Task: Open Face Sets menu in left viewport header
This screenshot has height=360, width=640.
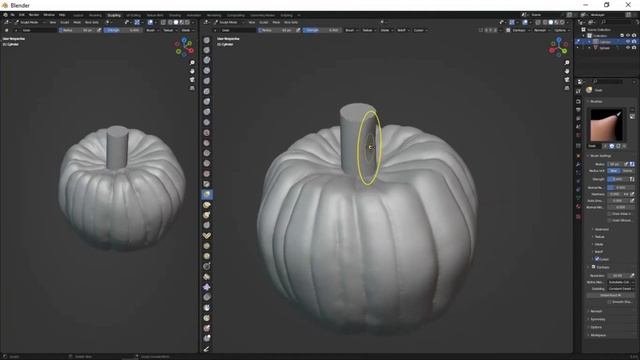Action: (92, 22)
